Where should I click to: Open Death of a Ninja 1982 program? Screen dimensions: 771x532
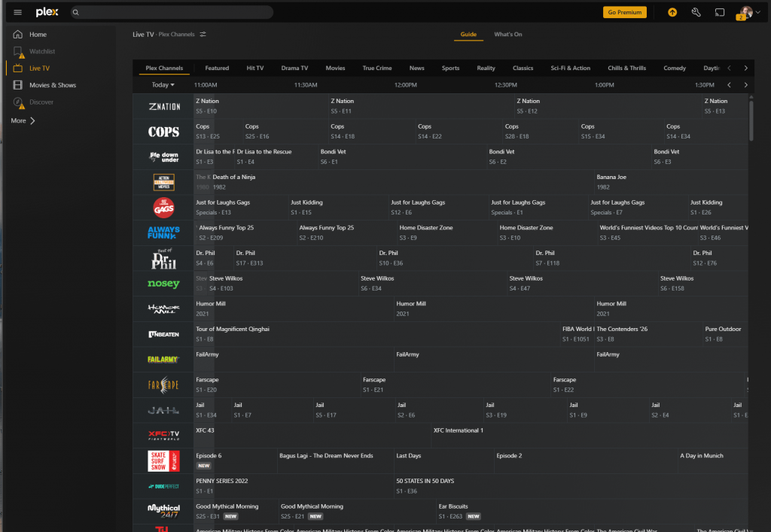tap(402, 182)
